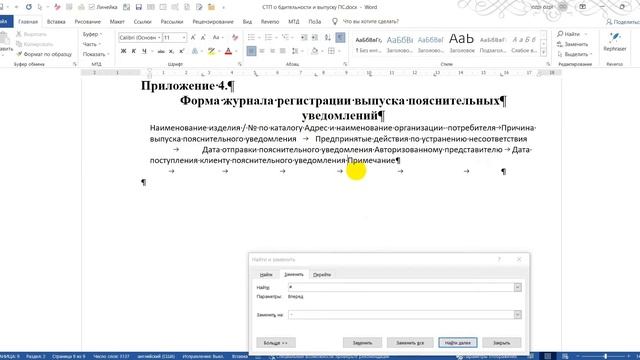Click the folder icon in quick access toolbar
Screen dimensions: 640x360
211,7
